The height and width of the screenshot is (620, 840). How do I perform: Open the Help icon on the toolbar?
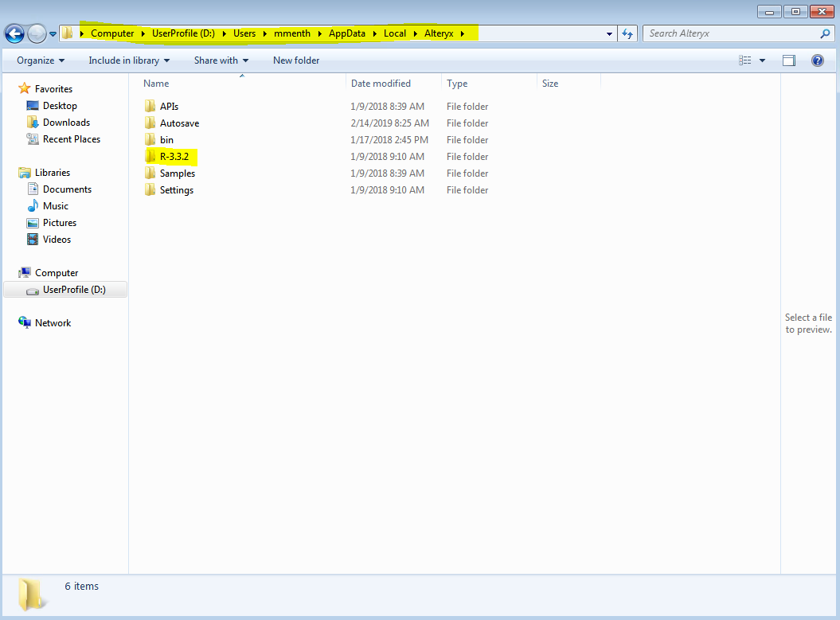coord(817,60)
